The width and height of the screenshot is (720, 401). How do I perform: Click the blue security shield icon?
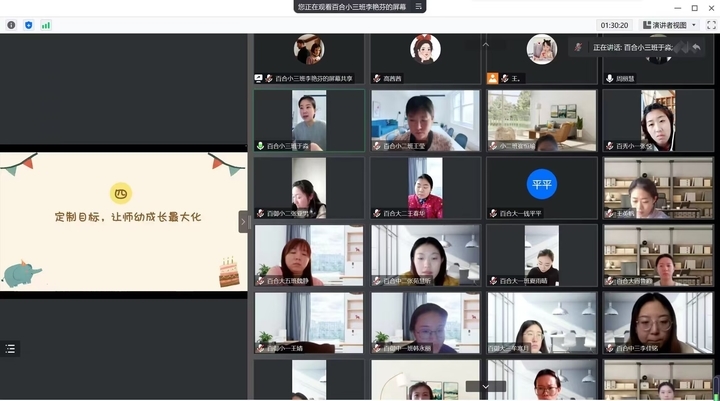click(x=28, y=25)
